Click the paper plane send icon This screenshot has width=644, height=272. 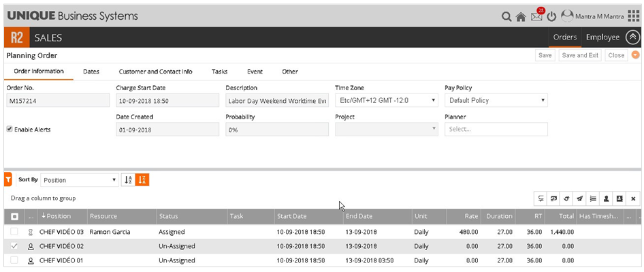(579, 198)
